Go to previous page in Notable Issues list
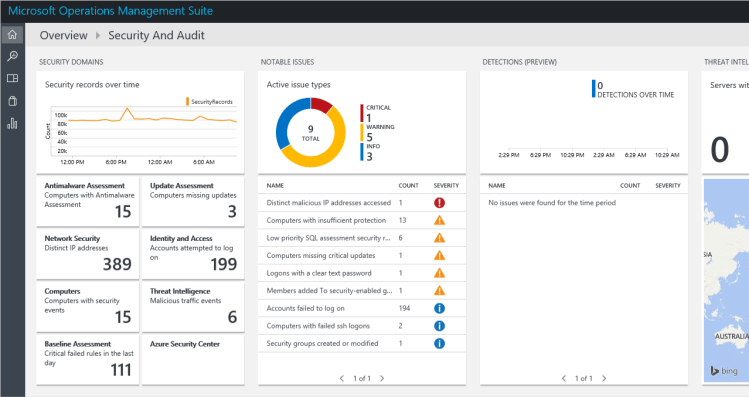Screen dimensions: 749x397 point(342,378)
